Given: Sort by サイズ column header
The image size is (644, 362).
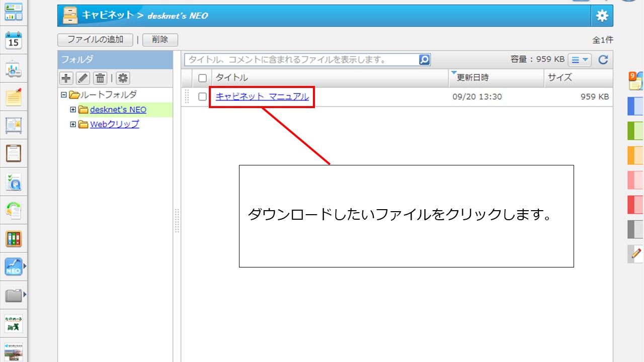Looking at the screenshot, I should tap(559, 78).
